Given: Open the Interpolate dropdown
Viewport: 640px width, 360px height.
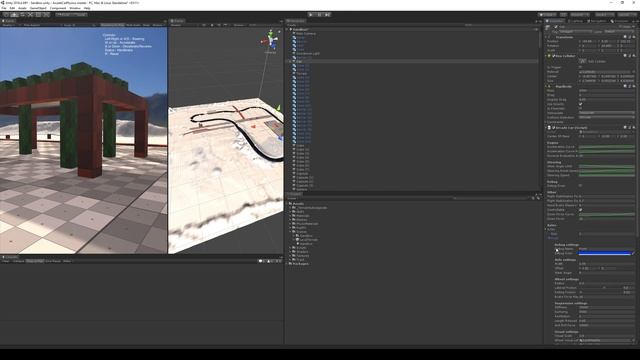Looking at the screenshot, I should [607, 113].
